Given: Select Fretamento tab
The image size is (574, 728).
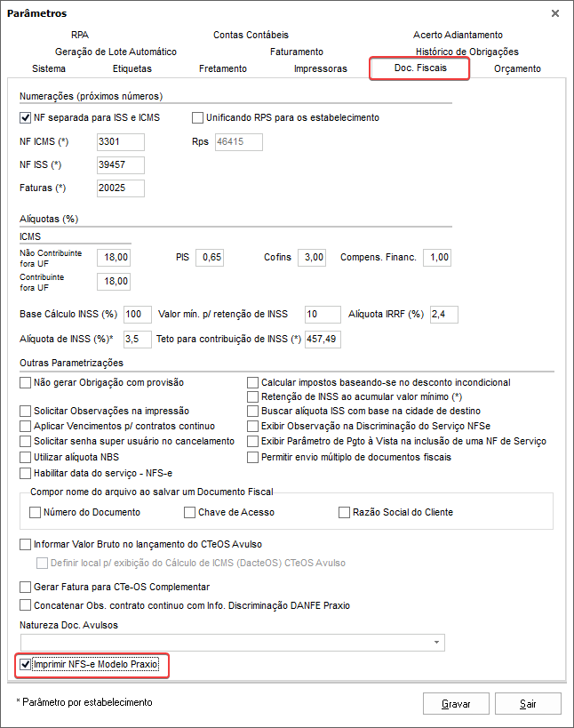Looking at the screenshot, I should tap(223, 68).
